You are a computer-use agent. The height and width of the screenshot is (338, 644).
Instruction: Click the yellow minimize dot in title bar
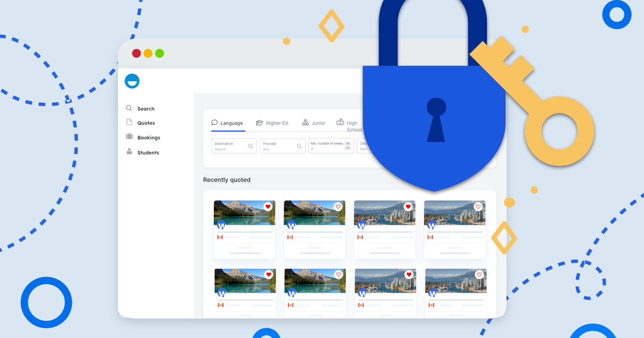click(x=148, y=53)
